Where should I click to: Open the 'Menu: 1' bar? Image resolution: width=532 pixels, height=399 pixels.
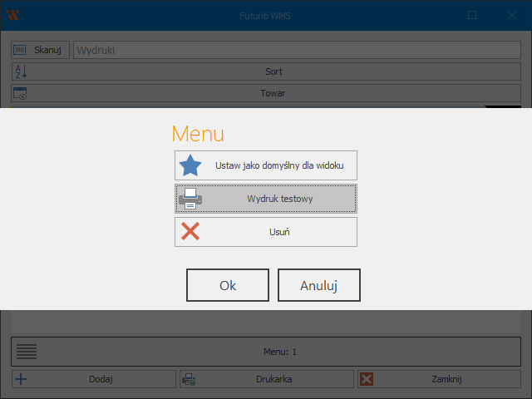click(x=279, y=352)
